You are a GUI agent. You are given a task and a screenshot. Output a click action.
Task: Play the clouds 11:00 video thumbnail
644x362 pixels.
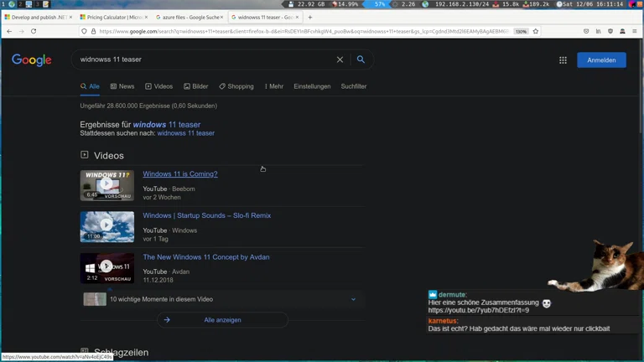[107, 227]
